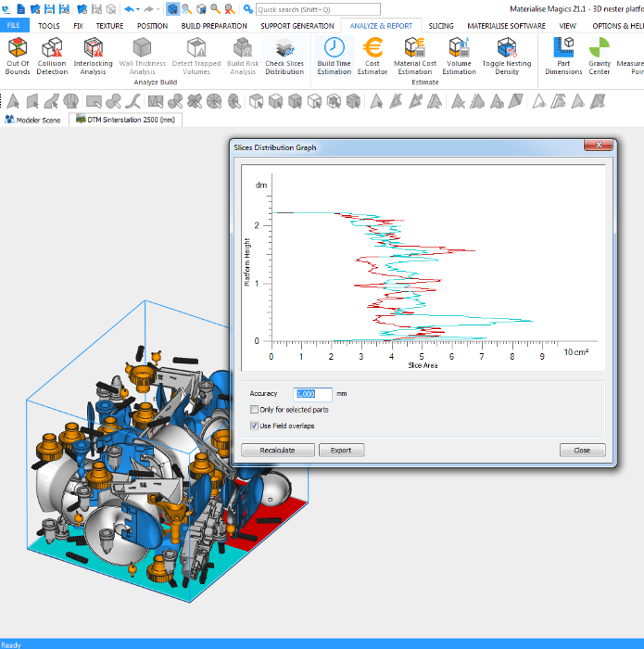
Task: Click the new document icon
Action: click(x=20, y=8)
